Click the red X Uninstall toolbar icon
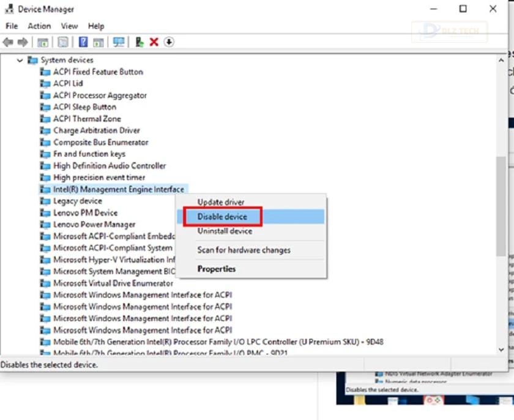The width and height of the screenshot is (514, 420). [154, 42]
